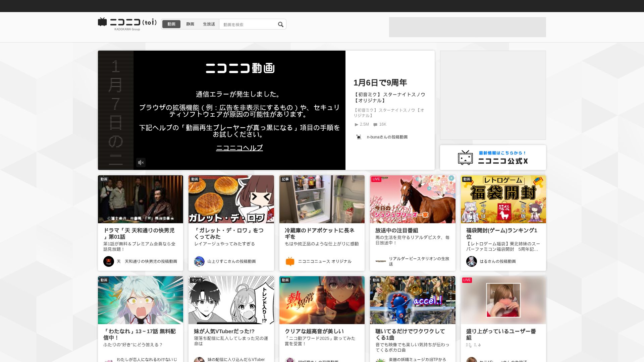
Task: Switch to the 生放送 search tab
Action: [209, 24]
